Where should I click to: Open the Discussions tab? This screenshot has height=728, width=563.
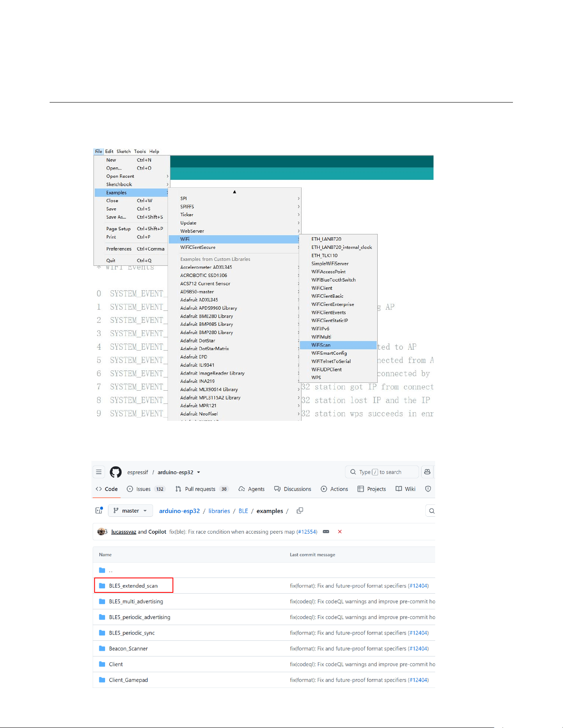coord(292,489)
